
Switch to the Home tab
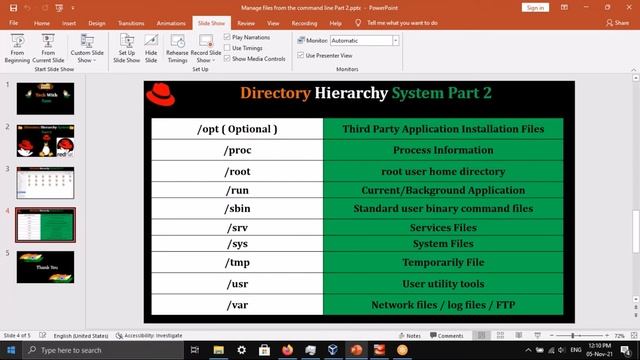tap(42, 23)
